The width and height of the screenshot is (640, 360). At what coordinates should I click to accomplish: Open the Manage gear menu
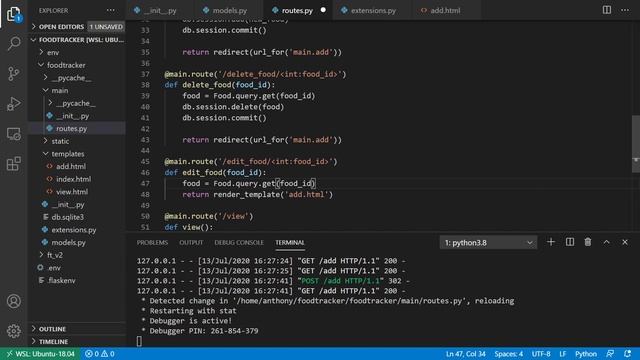[14, 331]
